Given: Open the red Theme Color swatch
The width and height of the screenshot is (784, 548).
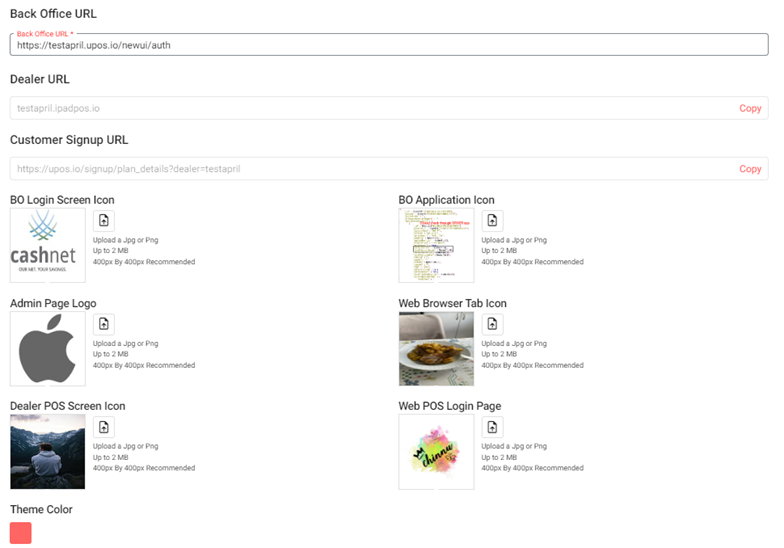Looking at the screenshot, I should 21,533.
